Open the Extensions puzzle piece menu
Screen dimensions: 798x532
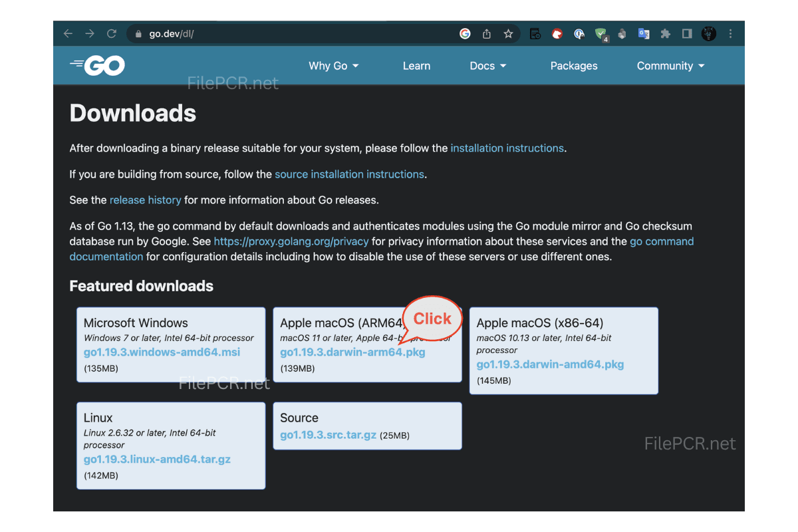[666, 34]
